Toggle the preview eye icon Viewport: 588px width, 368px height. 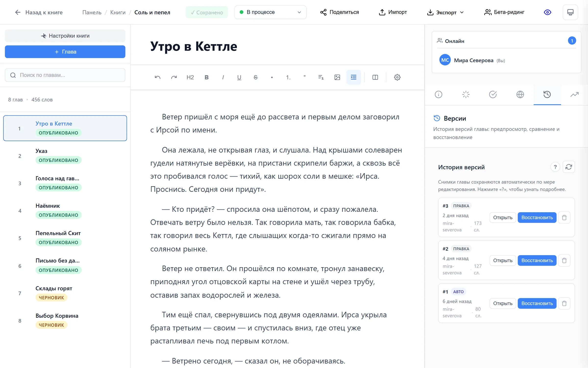(548, 12)
